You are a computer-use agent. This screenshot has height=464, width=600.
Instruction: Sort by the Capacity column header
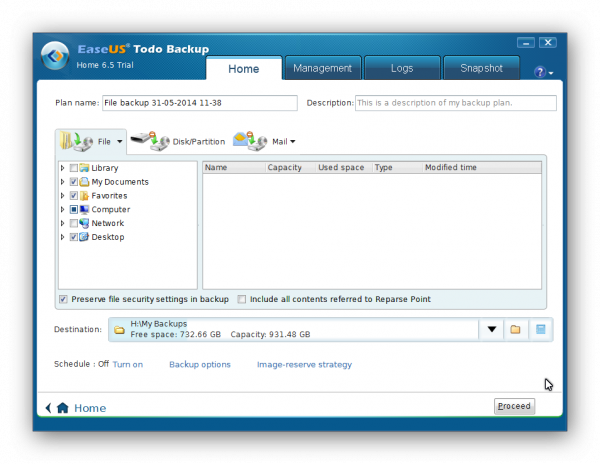click(x=290, y=167)
